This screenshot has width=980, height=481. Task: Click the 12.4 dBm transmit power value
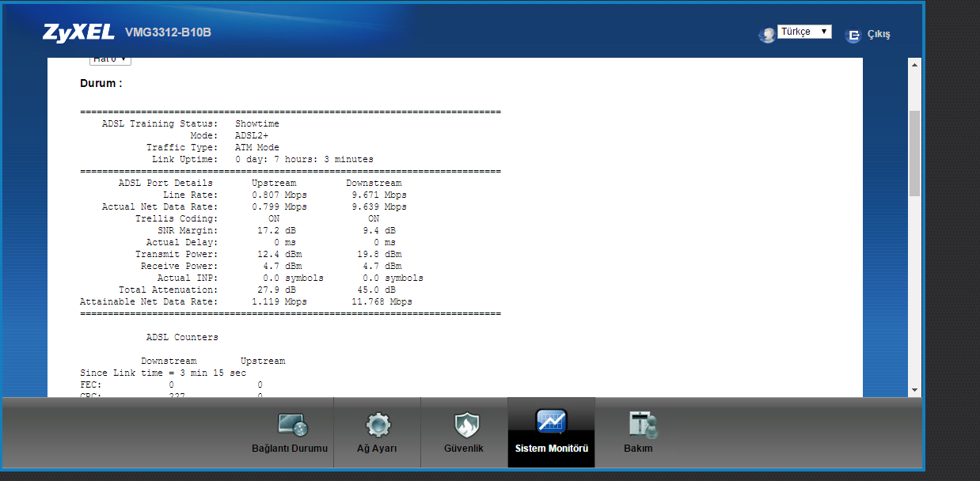click(x=279, y=254)
